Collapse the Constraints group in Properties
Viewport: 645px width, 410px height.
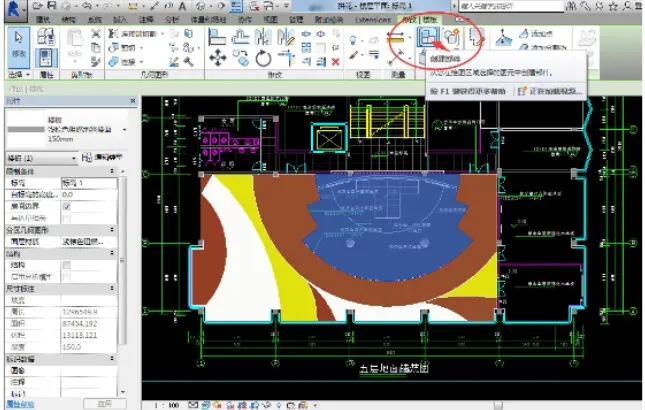111,171
